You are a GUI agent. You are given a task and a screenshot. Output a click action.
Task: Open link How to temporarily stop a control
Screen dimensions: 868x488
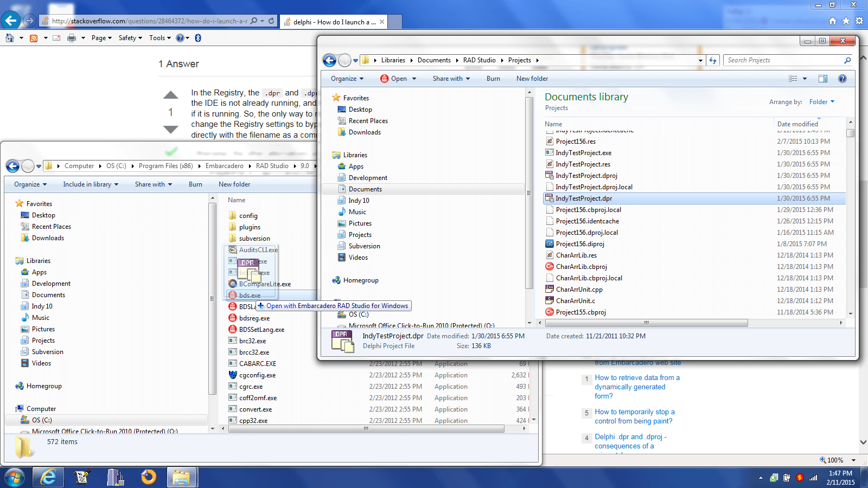(635, 416)
